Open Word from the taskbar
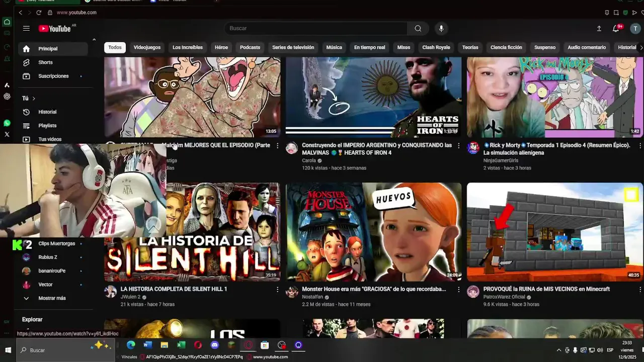 (x=147, y=345)
